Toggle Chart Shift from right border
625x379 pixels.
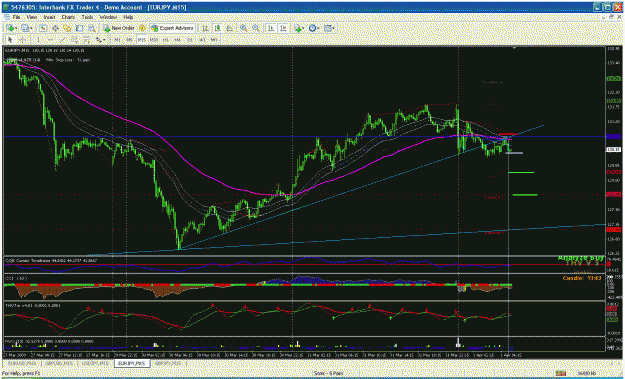coord(283,28)
